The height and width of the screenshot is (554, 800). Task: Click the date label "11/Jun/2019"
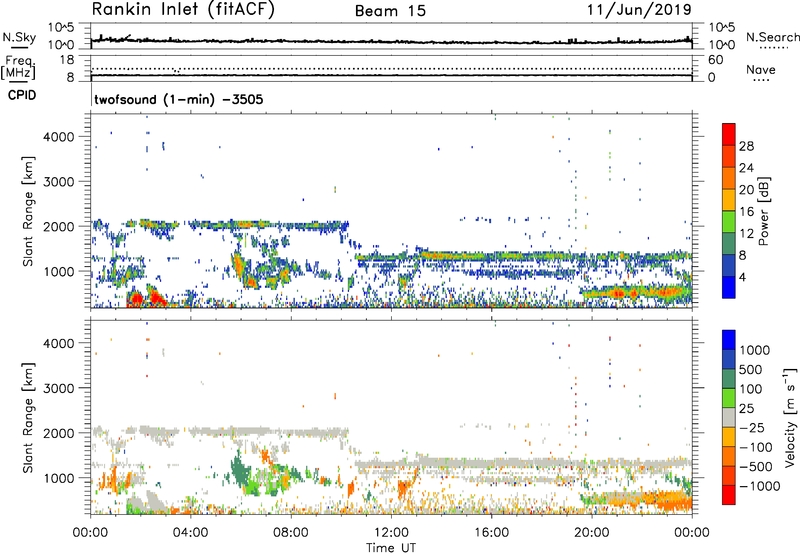(x=639, y=10)
